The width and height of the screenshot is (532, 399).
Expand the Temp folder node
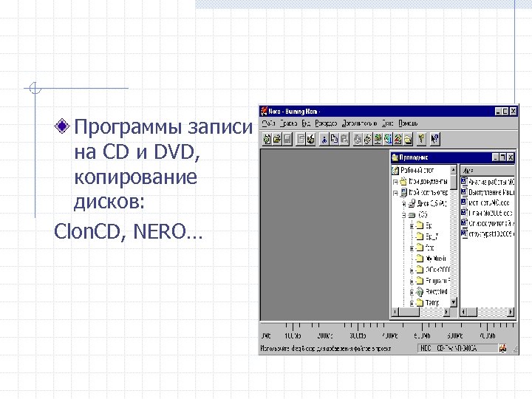coord(412,303)
